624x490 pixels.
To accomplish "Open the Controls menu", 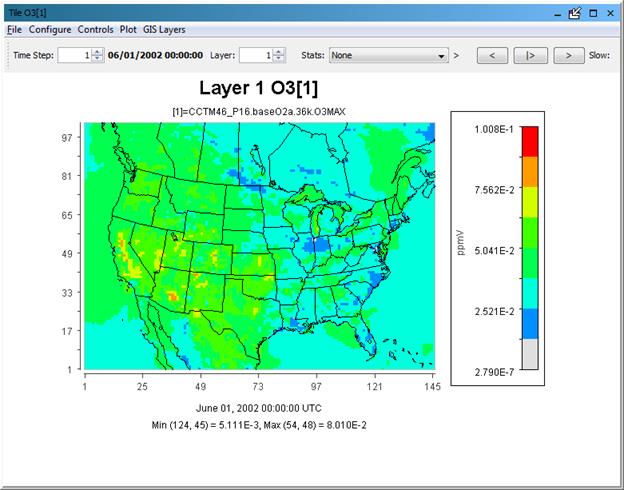I will coord(96,30).
